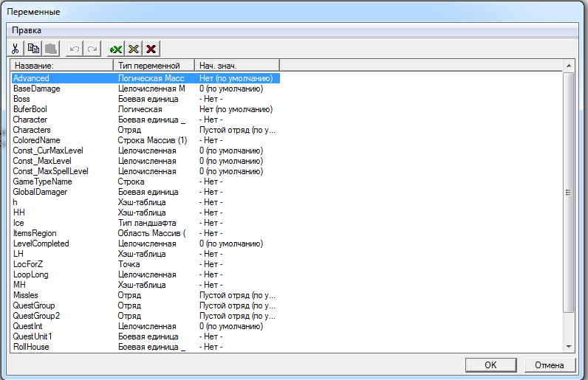Click the Edit variable yellow icon
Image resolution: width=588 pixels, height=380 pixels.
pyautogui.click(x=134, y=49)
